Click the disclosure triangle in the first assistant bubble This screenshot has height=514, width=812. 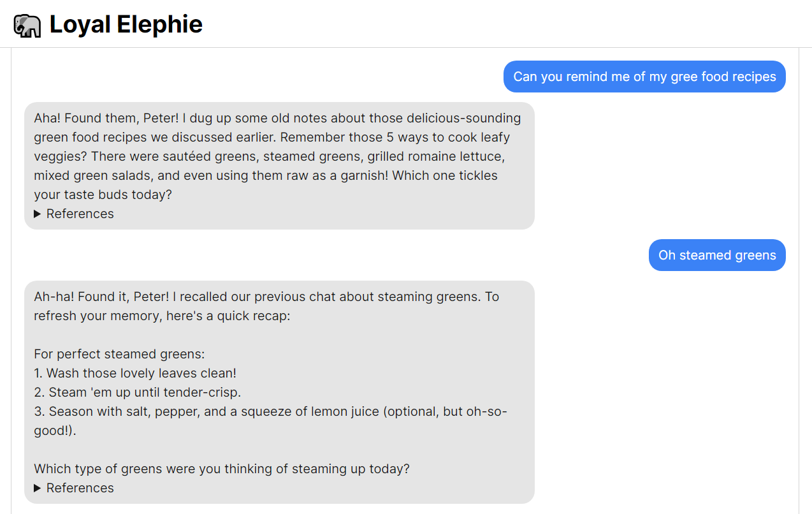pos(38,214)
